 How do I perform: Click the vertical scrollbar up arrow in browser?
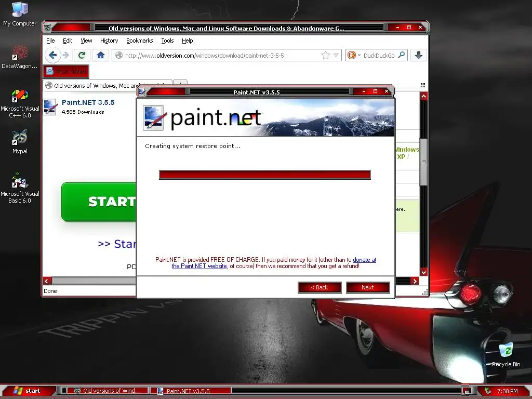tap(423, 96)
